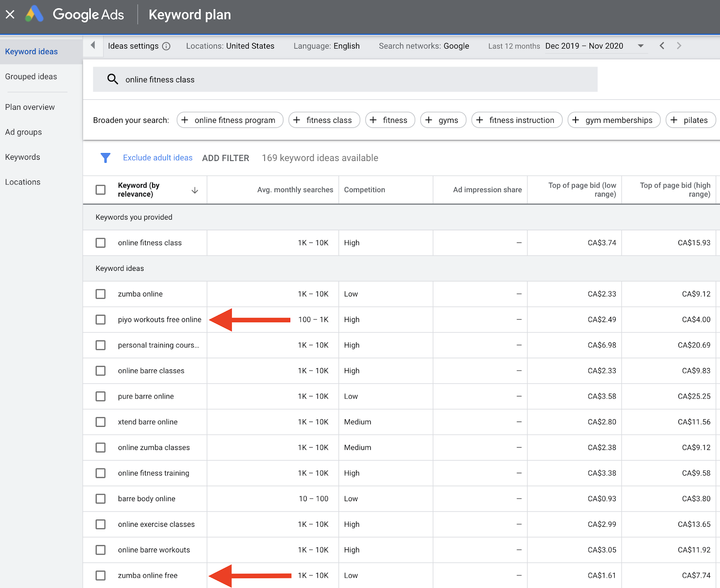Click the 'xtend barre online' keyword
This screenshot has width=720, height=588.
(148, 422)
